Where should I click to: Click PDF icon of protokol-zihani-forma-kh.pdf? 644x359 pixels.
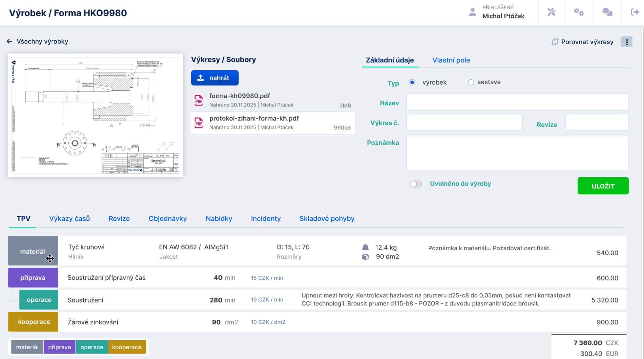(199, 123)
